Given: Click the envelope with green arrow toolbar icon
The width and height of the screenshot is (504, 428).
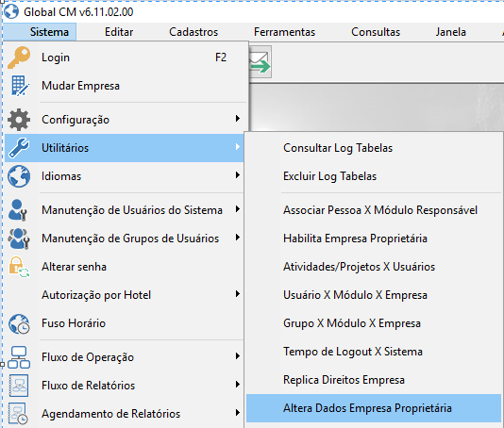Looking at the screenshot, I should click(x=260, y=62).
